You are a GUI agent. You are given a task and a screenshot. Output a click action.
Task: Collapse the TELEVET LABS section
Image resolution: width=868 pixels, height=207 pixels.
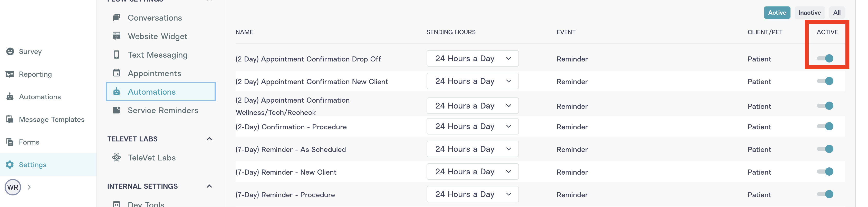(209, 139)
